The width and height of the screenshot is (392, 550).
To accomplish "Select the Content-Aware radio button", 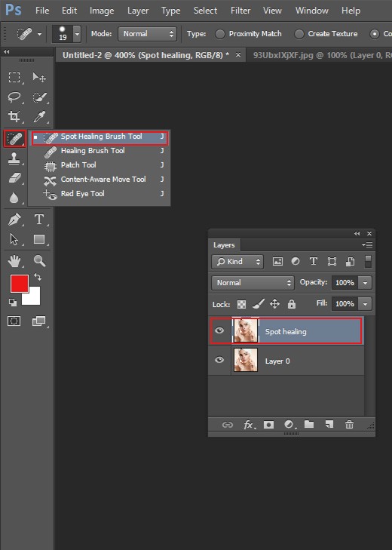I will pos(375,34).
